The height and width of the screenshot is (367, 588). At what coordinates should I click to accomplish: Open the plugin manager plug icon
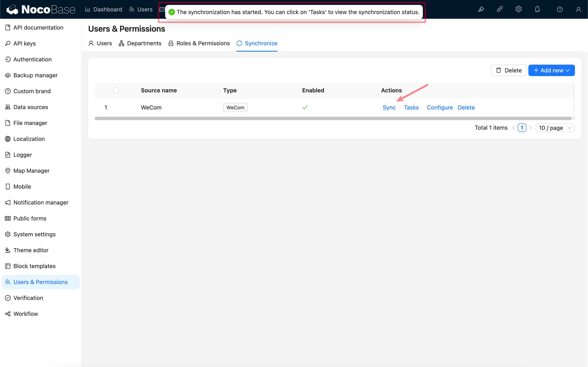500,9
